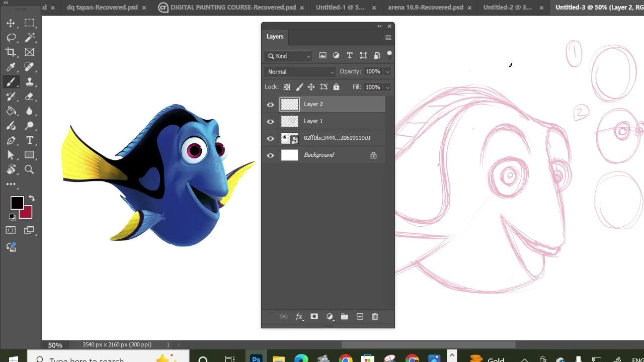Add a layer mask
This screenshot has width=644, height=362.
(314, 317)
